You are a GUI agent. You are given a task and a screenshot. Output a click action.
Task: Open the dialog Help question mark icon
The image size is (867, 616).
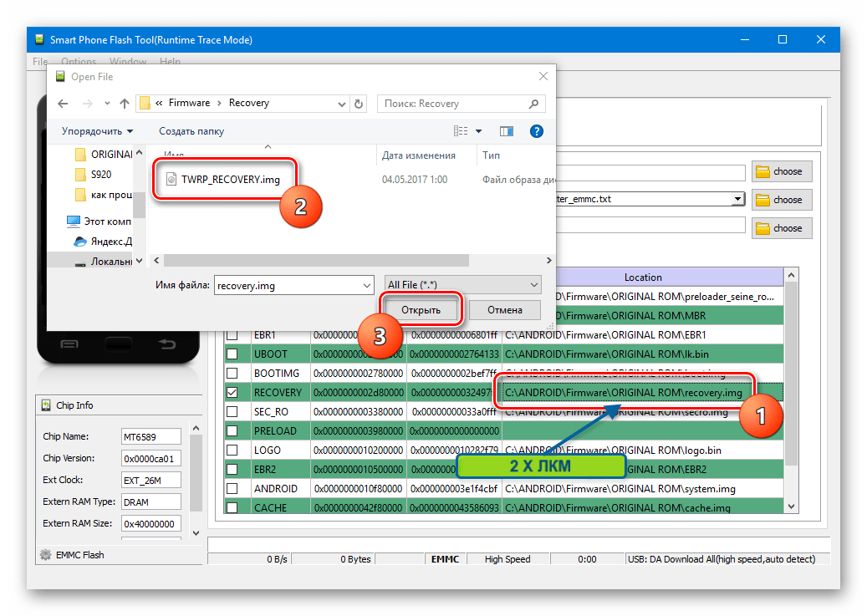tap(537, 131)
